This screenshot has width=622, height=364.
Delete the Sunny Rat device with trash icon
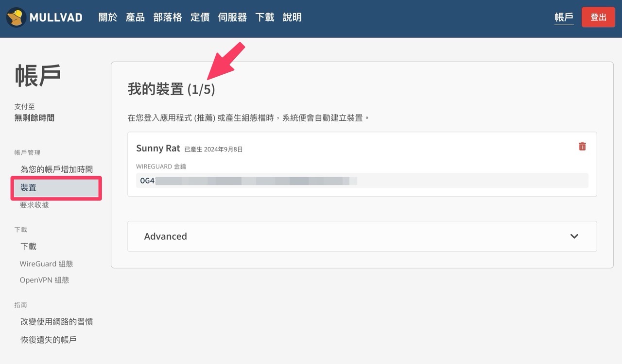coord(582,146)
